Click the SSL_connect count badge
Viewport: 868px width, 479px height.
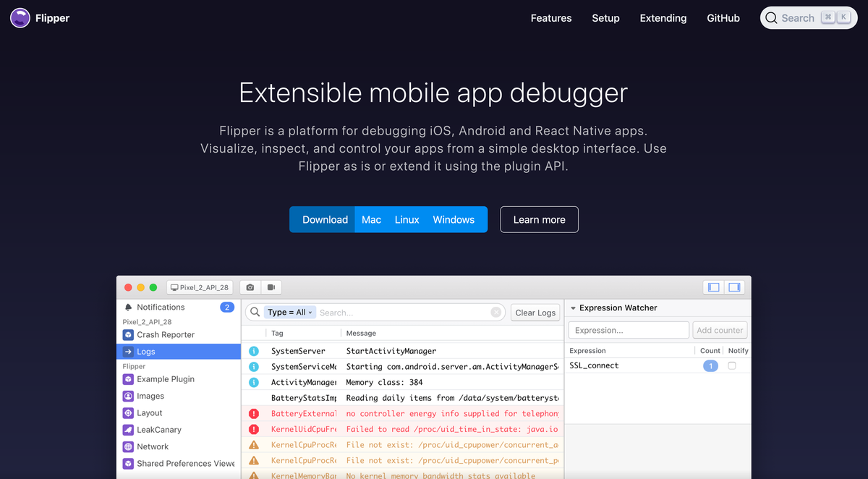(x=710, y=366)
